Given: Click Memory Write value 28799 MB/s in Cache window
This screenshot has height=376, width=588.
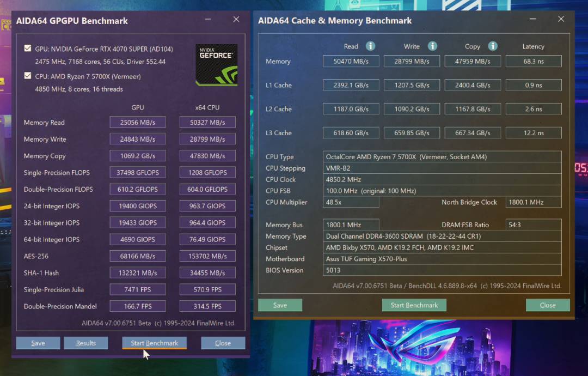Looking at the screenshot, I should [412, 61].
